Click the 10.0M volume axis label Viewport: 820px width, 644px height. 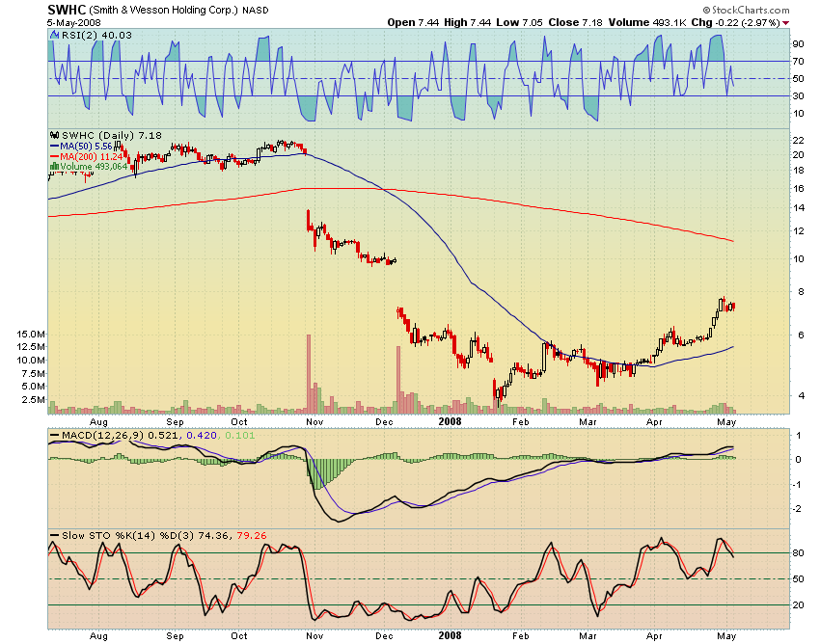(x=31, y=360)
